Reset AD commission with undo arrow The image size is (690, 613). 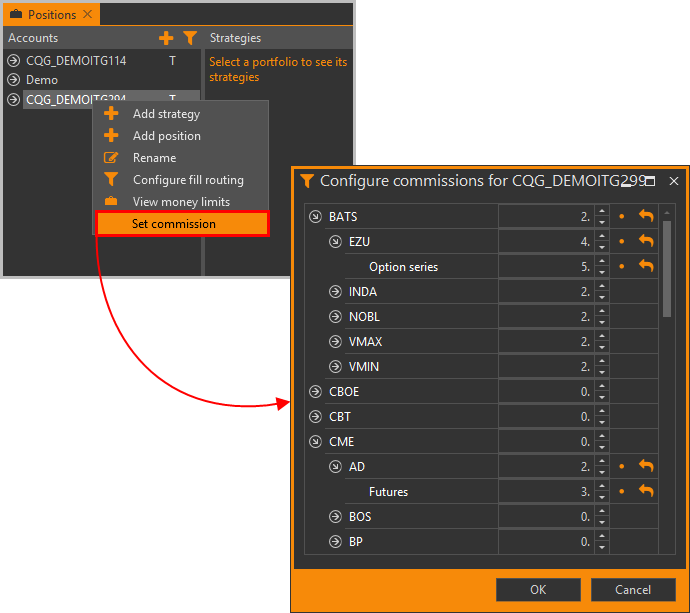pos(646,466)
